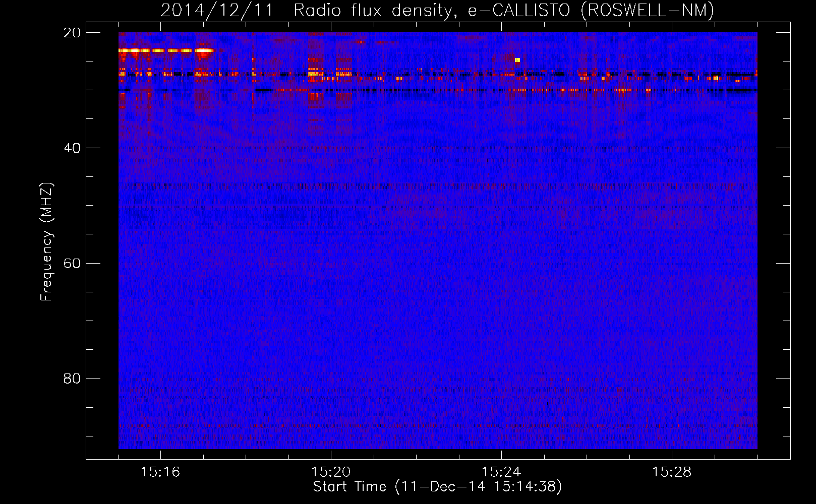Click the 15:20 time tick label
Image resolution: width=816 pixels, height=504 pixels.
(x=331, y=472)
